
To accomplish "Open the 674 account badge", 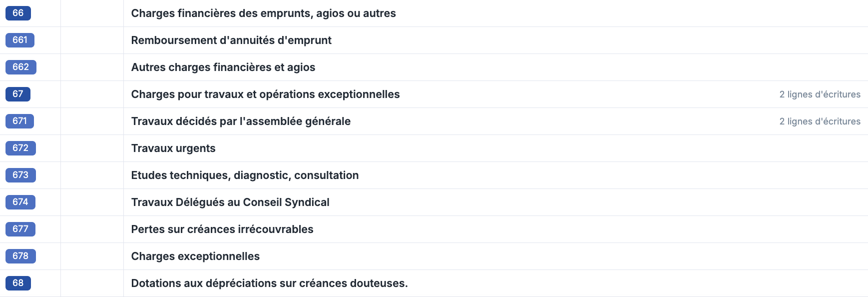I will coord(20,202).
